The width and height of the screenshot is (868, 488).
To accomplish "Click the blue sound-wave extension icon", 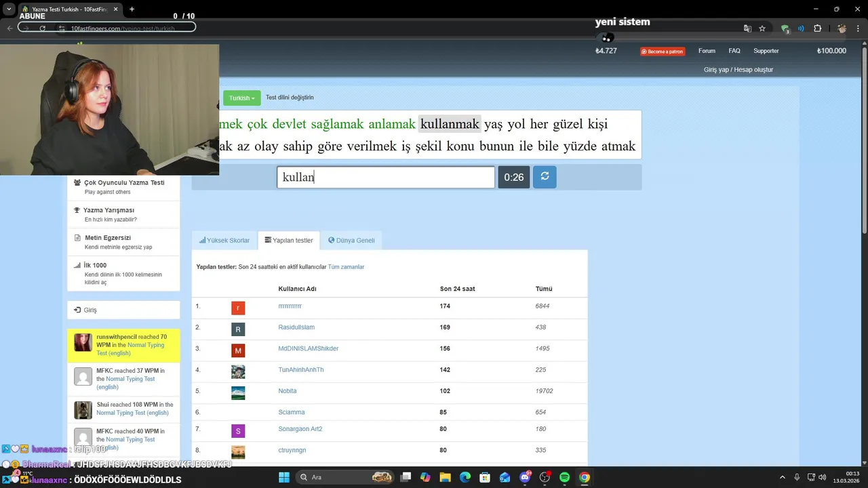I will [x=801, y=28].
